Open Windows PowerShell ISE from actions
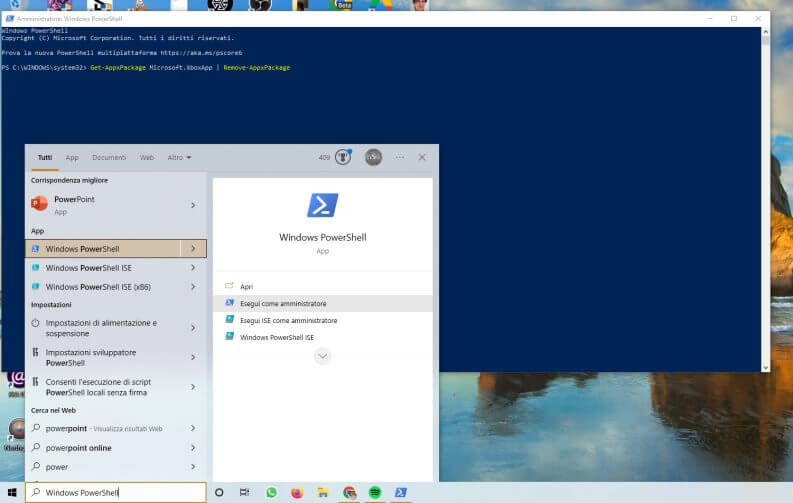The height and width of the screenshot is (503, 793). pos(323,337)
